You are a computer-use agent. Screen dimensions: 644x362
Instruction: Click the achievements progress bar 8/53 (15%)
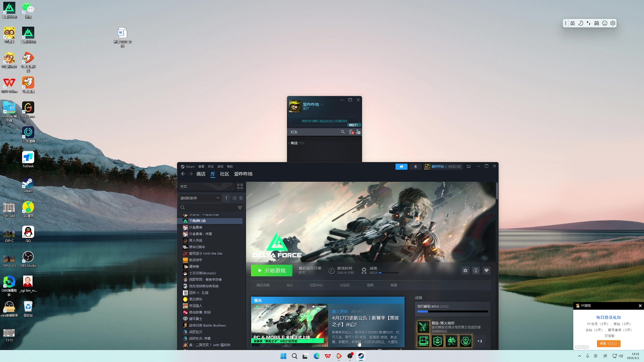[452, 312]
